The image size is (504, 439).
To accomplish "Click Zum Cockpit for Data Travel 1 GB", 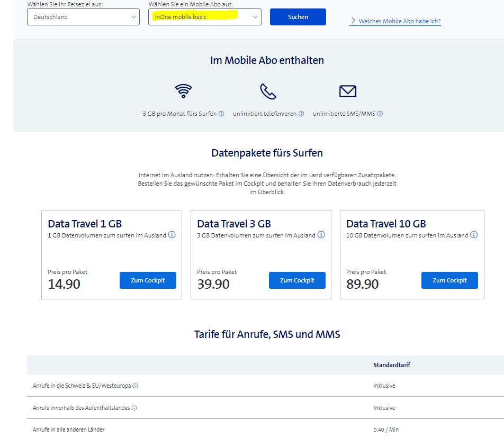I will [148, 280].
